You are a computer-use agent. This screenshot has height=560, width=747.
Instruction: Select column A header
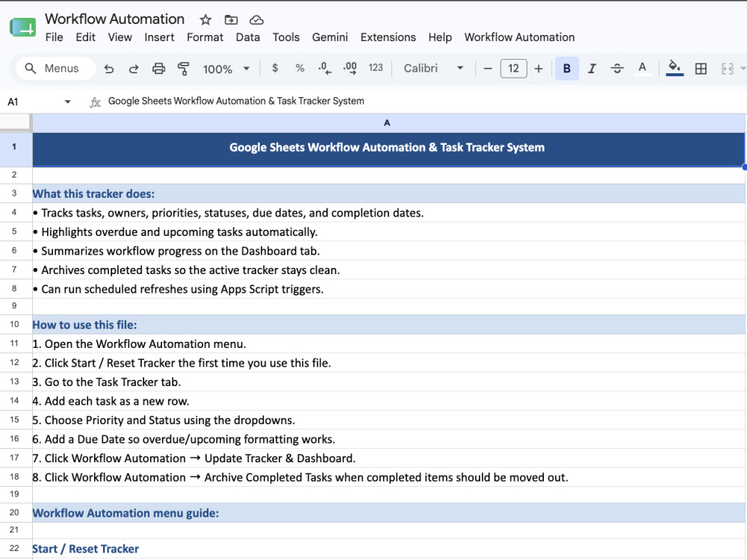(387, 123)
